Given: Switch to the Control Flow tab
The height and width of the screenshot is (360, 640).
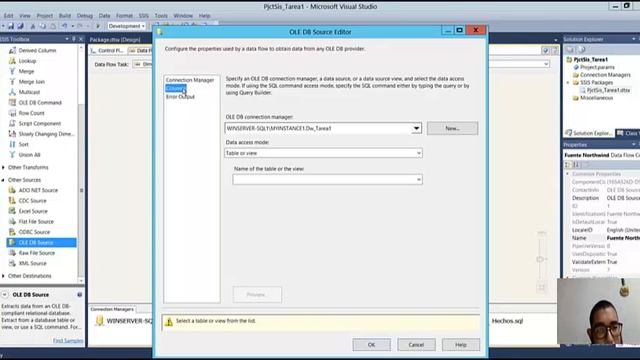Looking at the screenshot, I should pyautogui.click(x=108, y=51).
